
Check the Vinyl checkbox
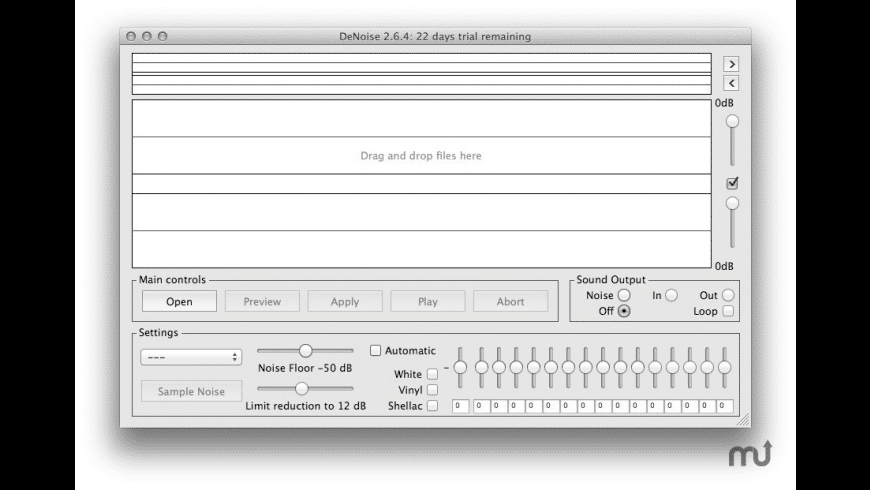[x=432, y=390]
